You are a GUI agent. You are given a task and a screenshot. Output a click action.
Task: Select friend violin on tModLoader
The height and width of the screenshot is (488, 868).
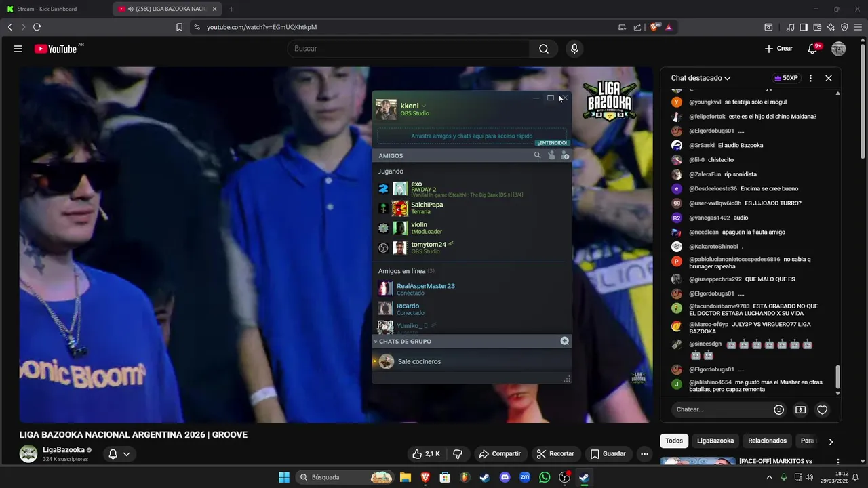(x=471, y=228)
